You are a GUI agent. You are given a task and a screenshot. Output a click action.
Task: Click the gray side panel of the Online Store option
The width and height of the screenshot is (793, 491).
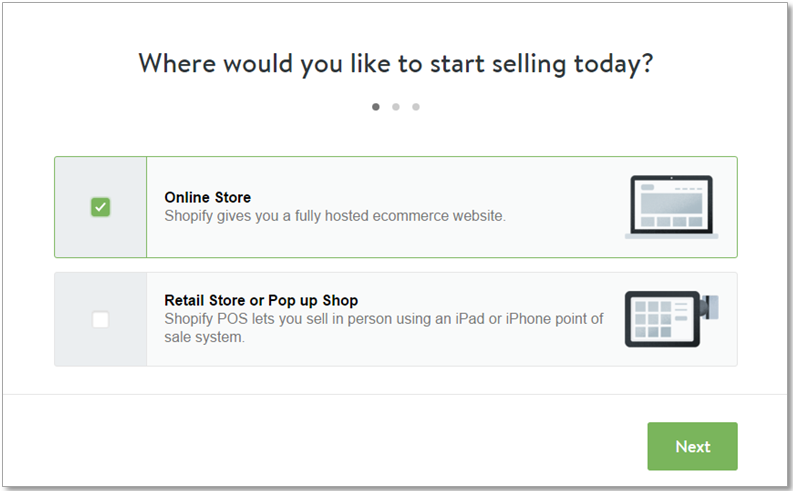pyautogui.click(x=101, y=207)
